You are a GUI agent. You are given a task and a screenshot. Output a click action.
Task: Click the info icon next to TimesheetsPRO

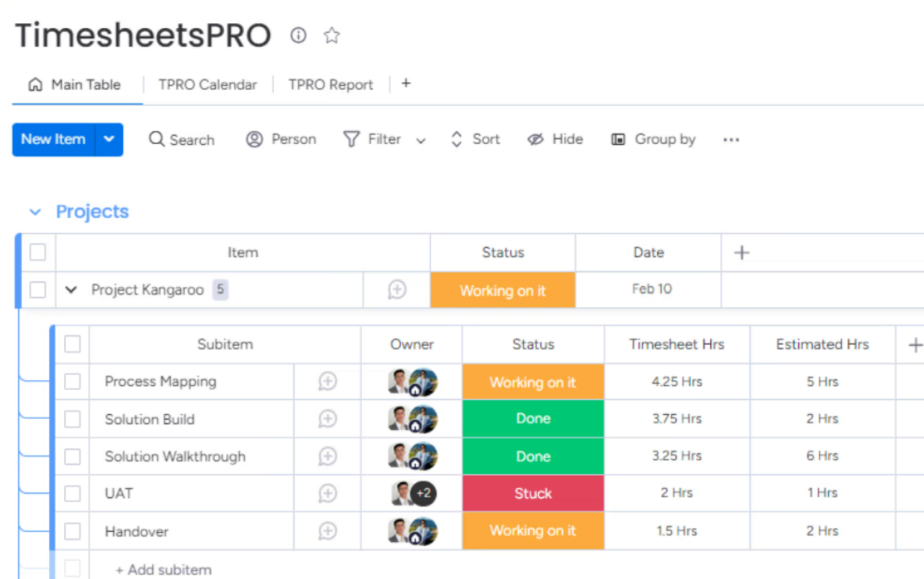tap(298, 36)
